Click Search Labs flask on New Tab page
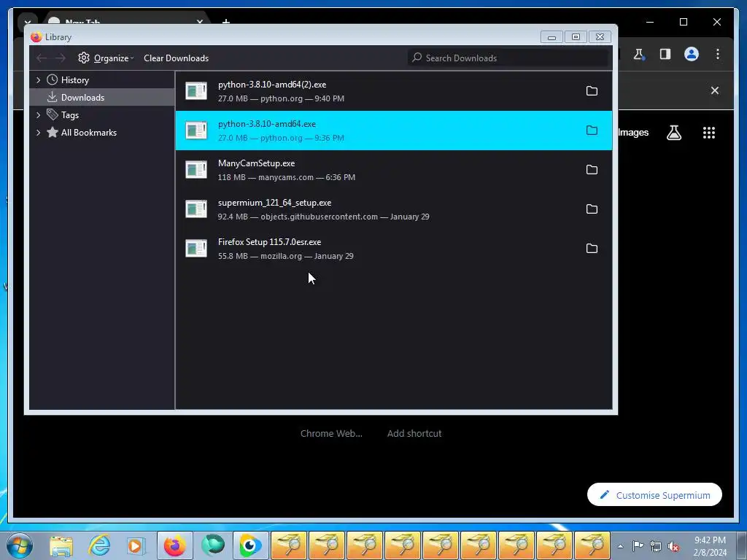 point(673,133)
